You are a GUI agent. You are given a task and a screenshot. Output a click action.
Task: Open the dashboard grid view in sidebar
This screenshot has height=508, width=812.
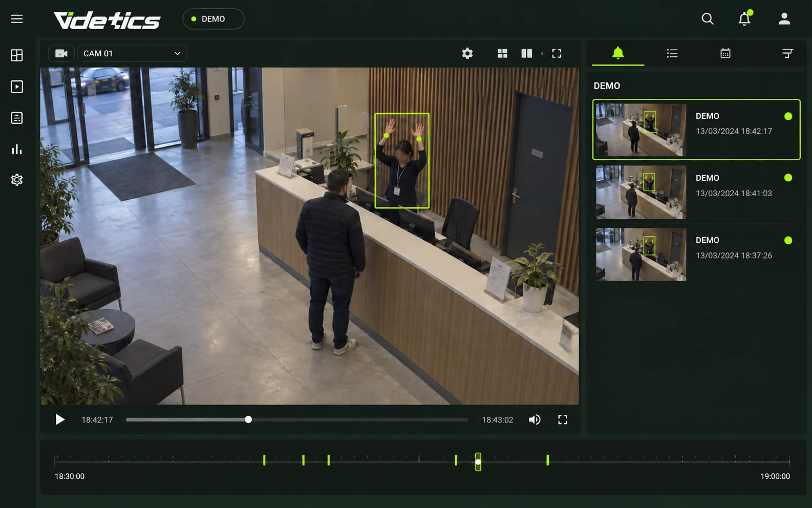point(17,55)
